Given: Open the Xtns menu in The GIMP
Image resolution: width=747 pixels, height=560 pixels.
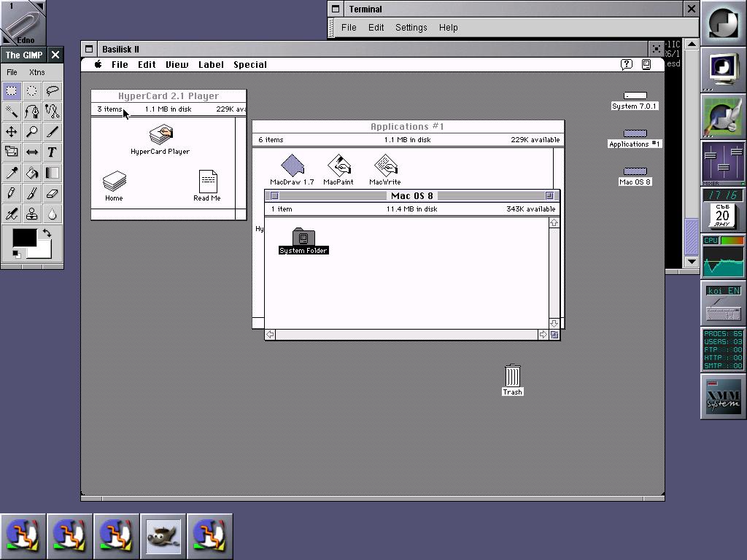Looking at the screenshot, I should pyautogui.click(x=36, y=72).
